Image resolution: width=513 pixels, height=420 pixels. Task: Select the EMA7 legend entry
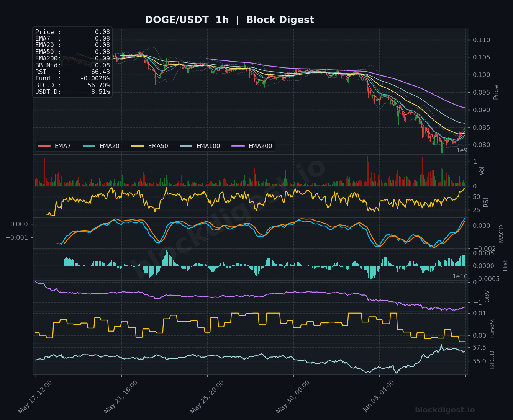[54, 146]
